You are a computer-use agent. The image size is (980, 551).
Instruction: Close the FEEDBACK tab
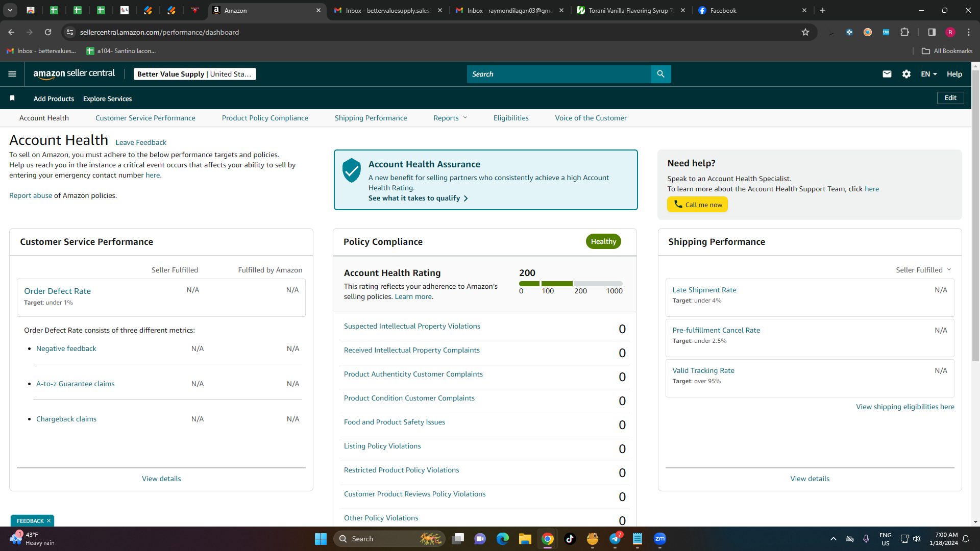click(48, 521)
